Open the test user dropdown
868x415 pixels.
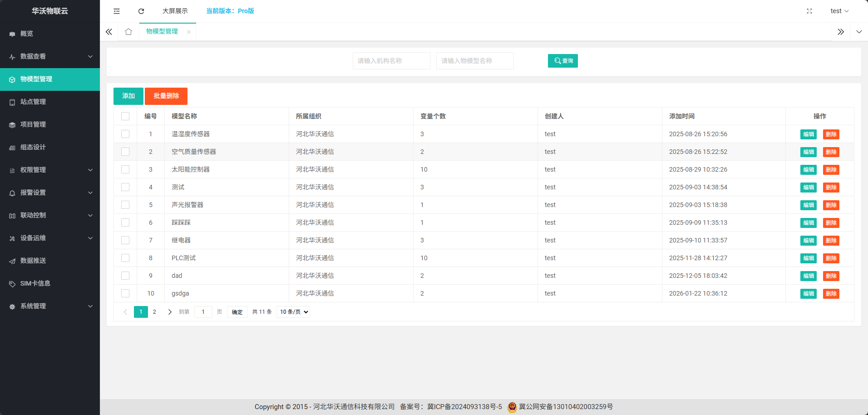click(839, 11)
